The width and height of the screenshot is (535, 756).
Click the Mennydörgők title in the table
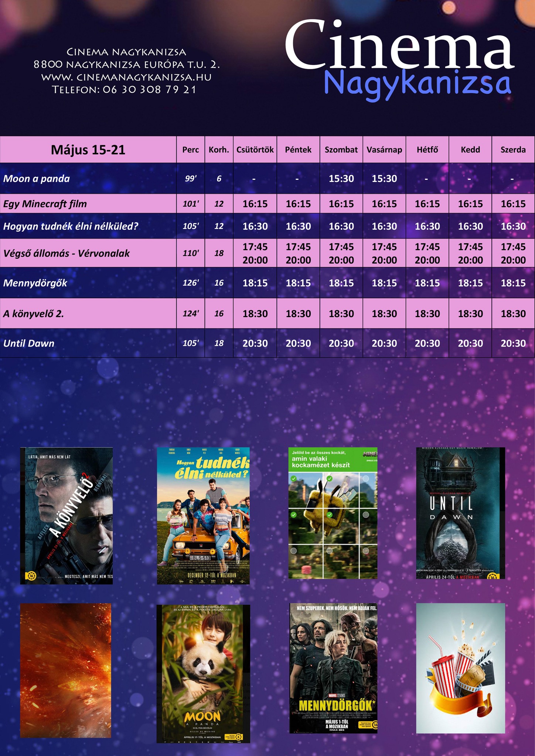[x=35, y=283]
